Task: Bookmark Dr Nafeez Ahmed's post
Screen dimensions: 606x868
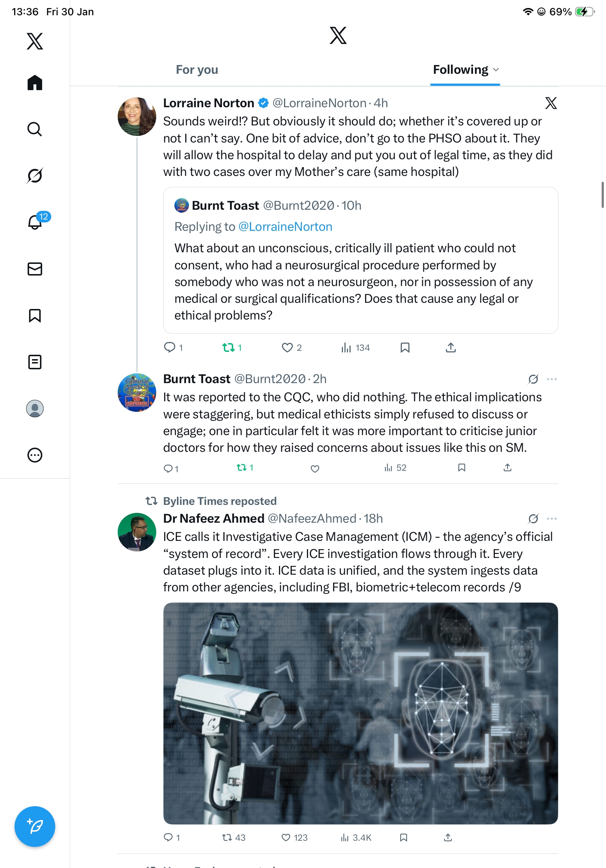Action: tap(404, 837)
